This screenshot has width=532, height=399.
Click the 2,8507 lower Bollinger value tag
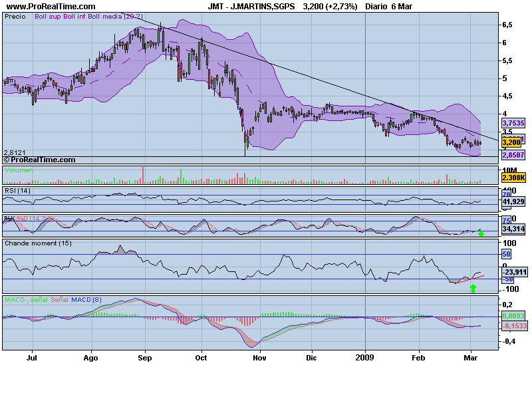click(513, 155)
